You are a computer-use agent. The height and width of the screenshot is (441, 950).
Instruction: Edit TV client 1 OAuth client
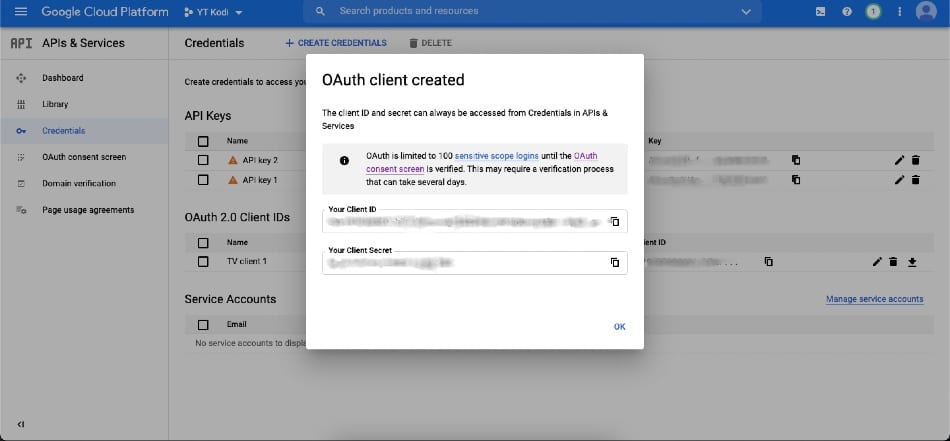point(877,262)
